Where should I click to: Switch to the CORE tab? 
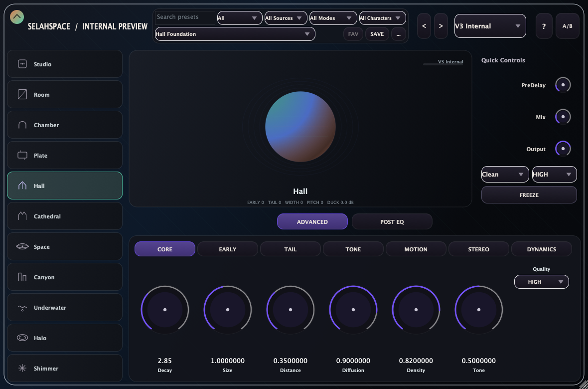click(x=165, y=249)
